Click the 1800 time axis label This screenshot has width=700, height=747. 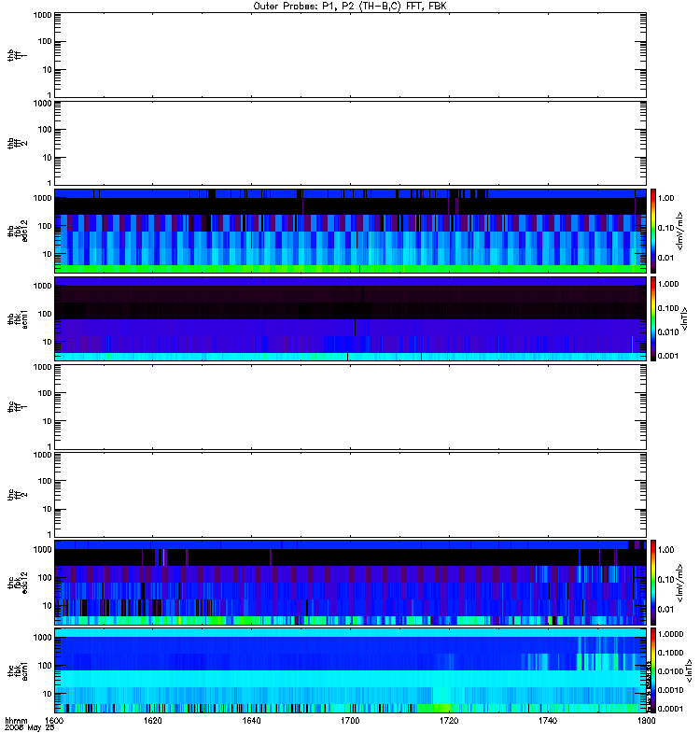coord(646,720)
